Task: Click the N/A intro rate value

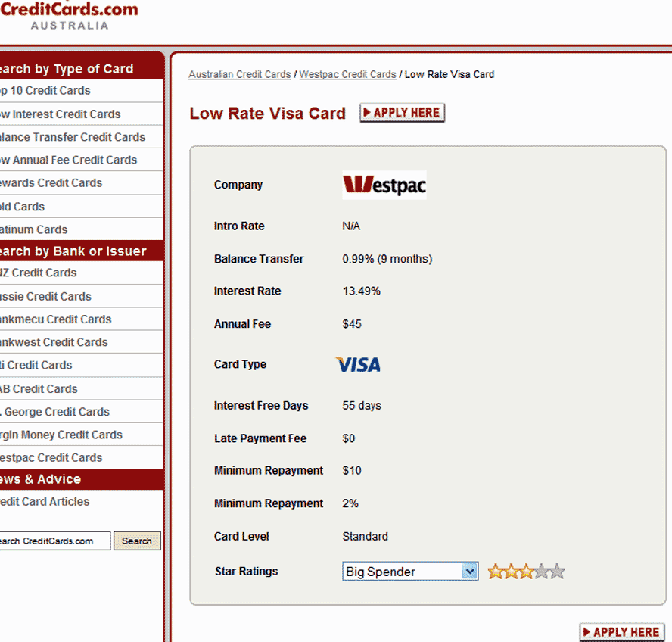Action: (x=351, y=226)
